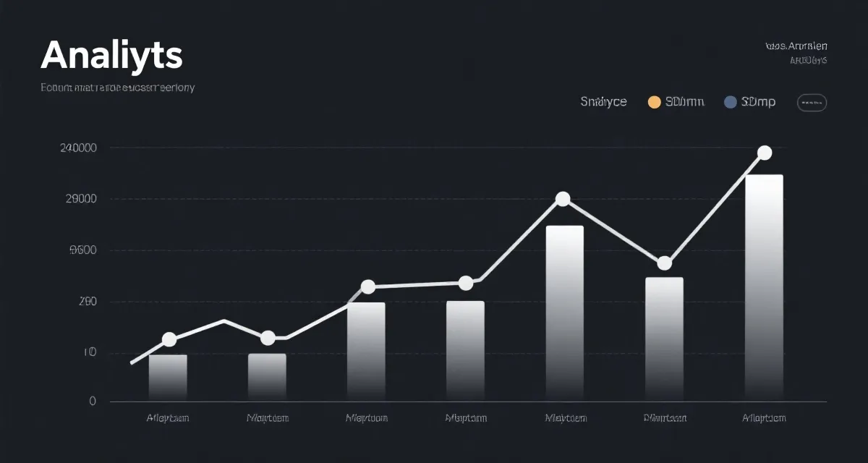Click the "Analiyts" page title
Viewport: 868px width, 463px height.
pyautogui.click(x=111, y=55)
